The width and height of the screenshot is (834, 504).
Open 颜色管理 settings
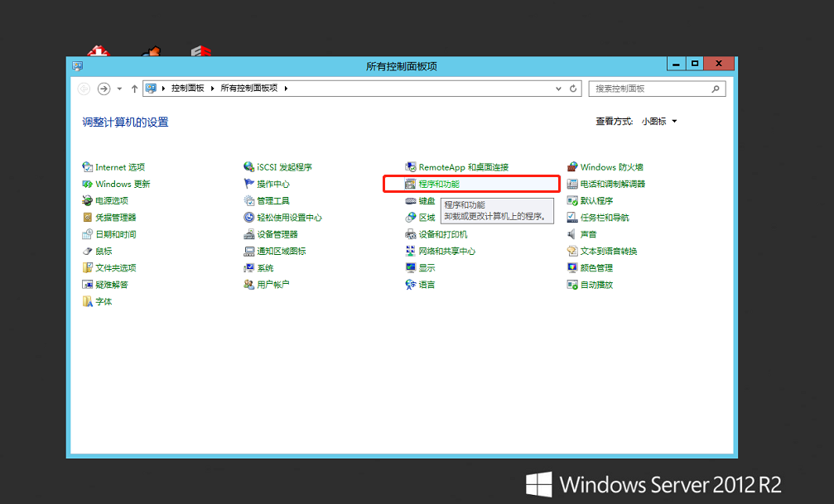click(596, 267)
